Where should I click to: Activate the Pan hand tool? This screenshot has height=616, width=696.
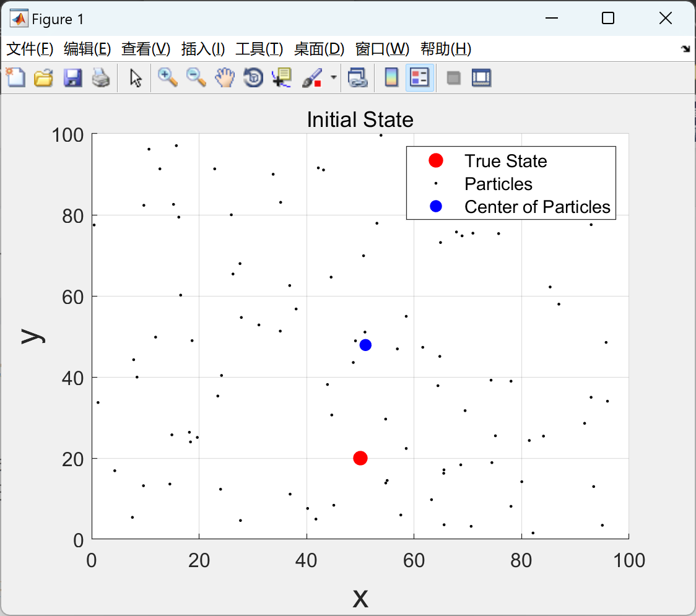[225, 77]
